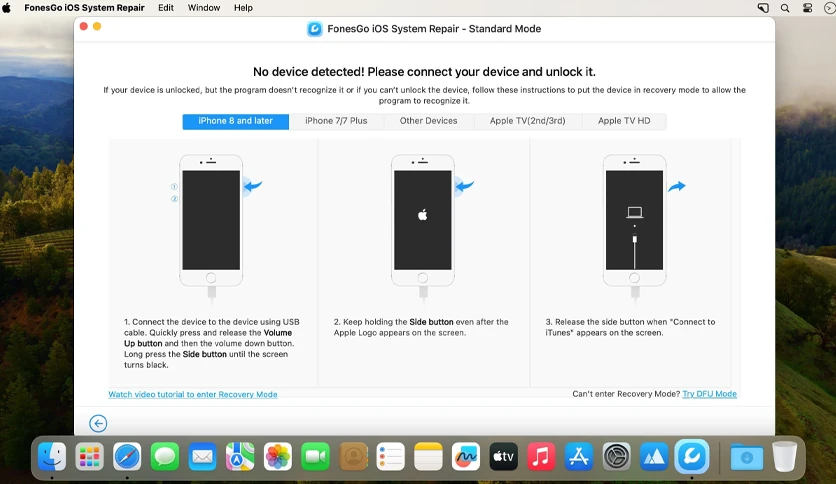Click step 3 'Release the side button' text
Viewport: 836px width, 484px height.
630,327
